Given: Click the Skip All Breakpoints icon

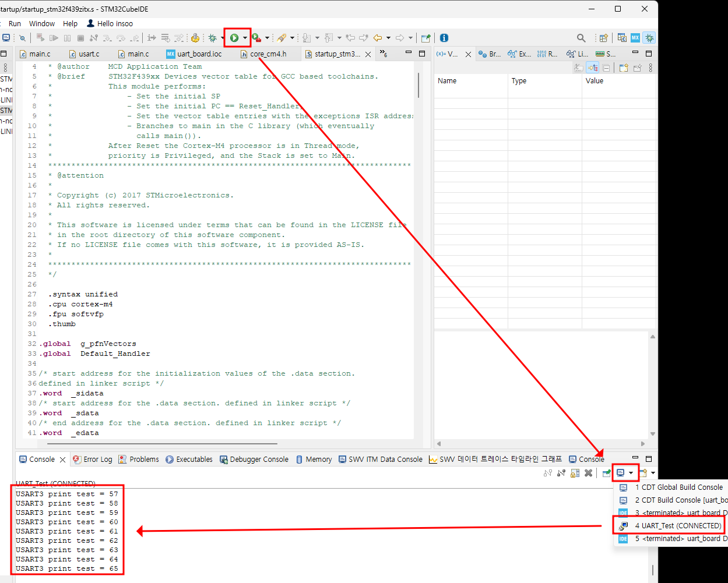Looking at the screenshot, I should click(23, 38).
